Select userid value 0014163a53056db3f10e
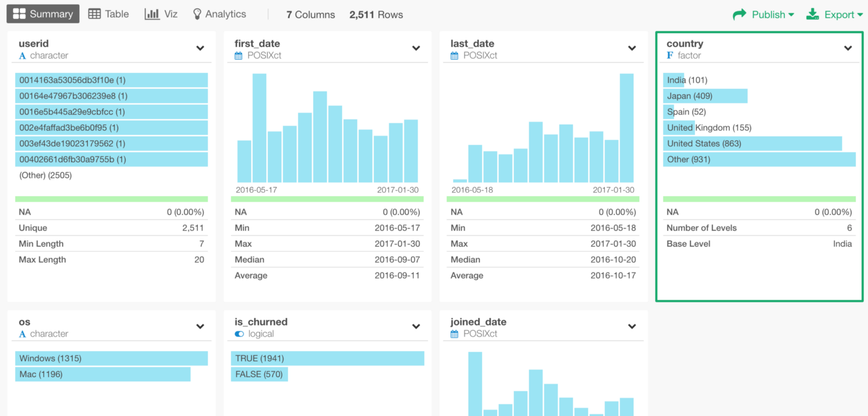 click(111, 80)
